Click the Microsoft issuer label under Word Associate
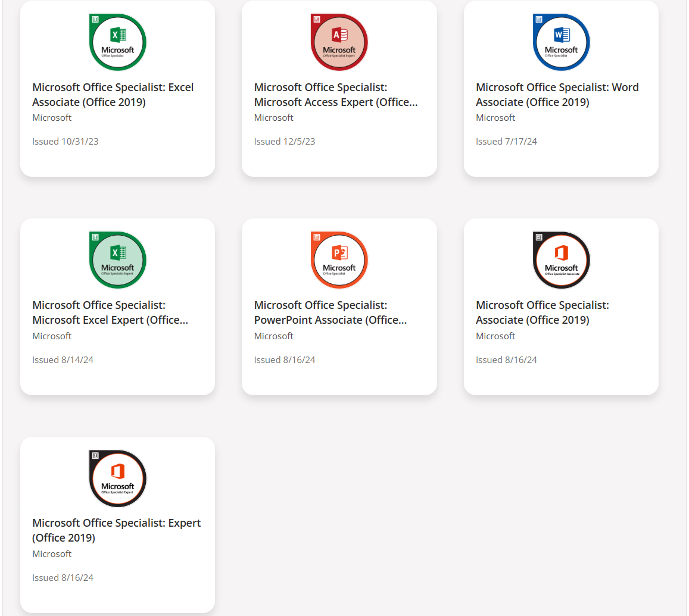Screen dimensions: 689x616 [x=495, y=118]
